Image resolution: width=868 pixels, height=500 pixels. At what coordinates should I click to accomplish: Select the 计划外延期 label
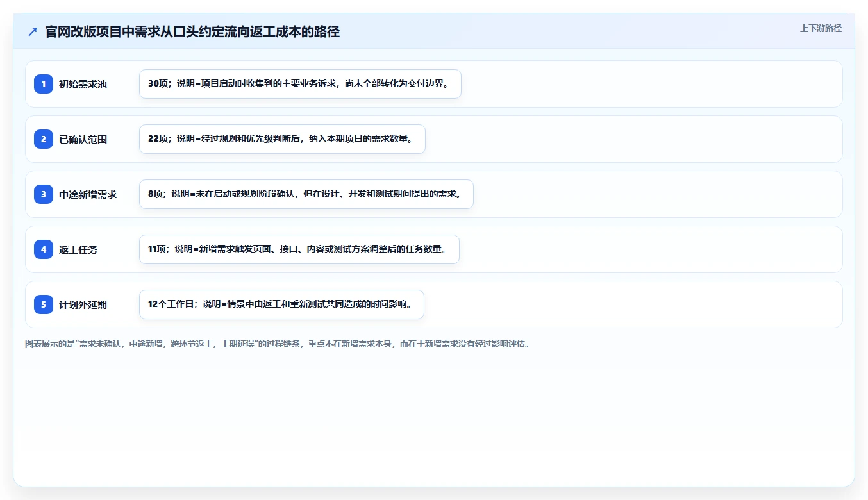point(83,305)
